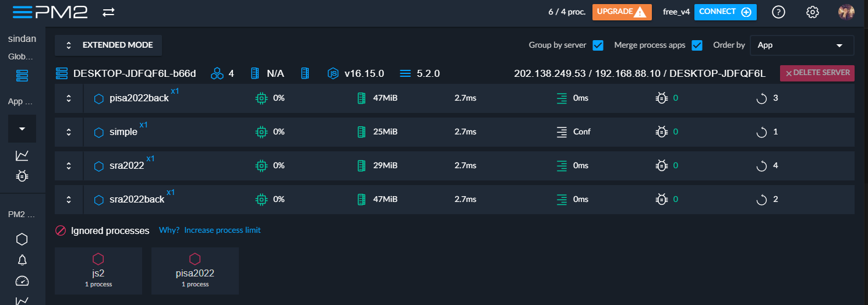The width and height of the screenshot is (868, 305).
Task: Click the bug issues icon in pisa2022back row
Action: click(x=662, y=98)
